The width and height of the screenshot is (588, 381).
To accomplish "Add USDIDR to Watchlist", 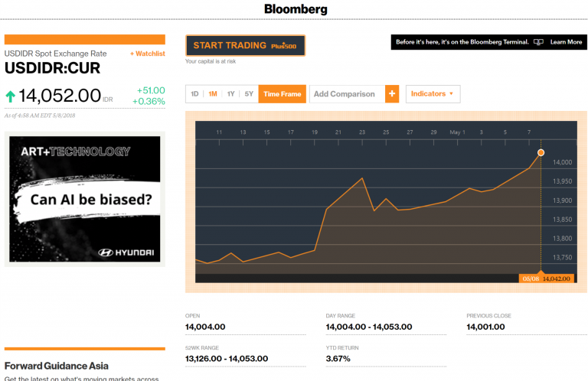I will pos(147,54).
